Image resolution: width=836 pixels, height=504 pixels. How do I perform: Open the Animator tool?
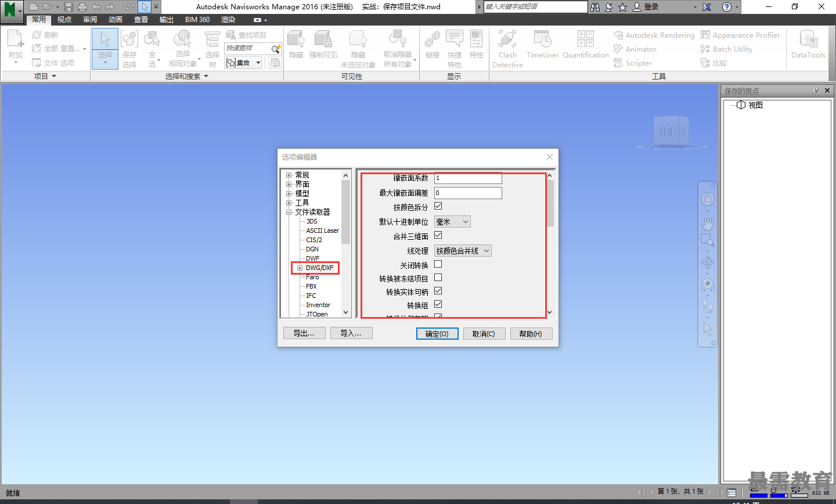(x=635, y=49)
